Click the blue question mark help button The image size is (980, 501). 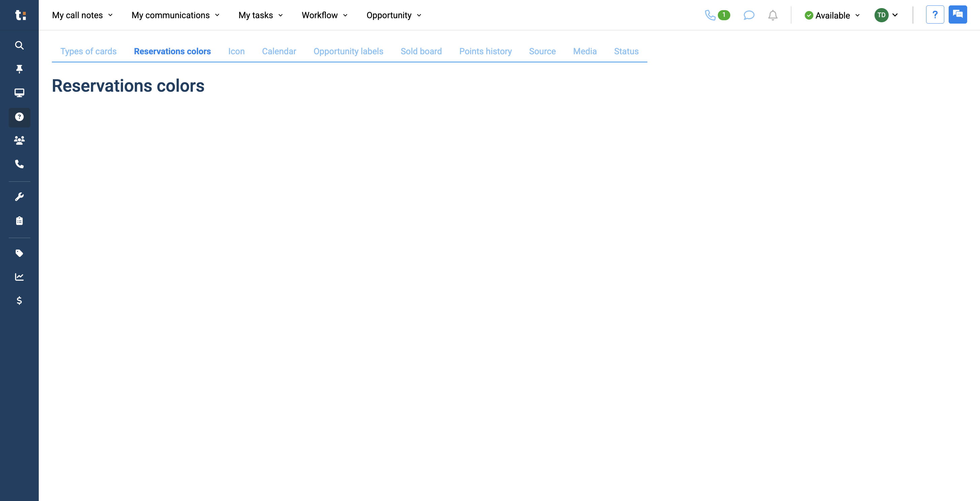(x=935, y=15)
